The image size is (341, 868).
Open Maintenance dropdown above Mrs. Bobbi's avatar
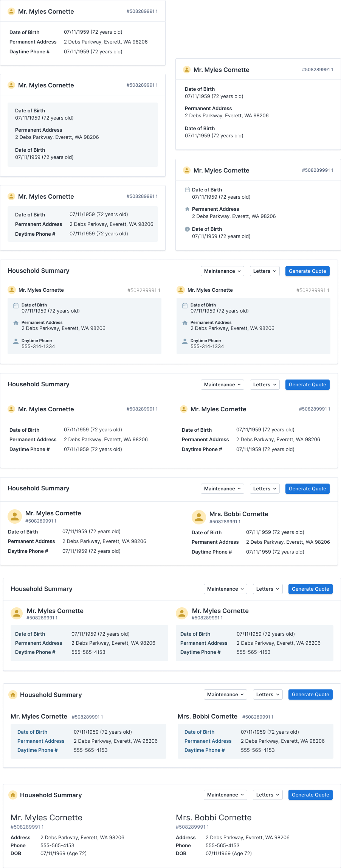pos(222,488)
